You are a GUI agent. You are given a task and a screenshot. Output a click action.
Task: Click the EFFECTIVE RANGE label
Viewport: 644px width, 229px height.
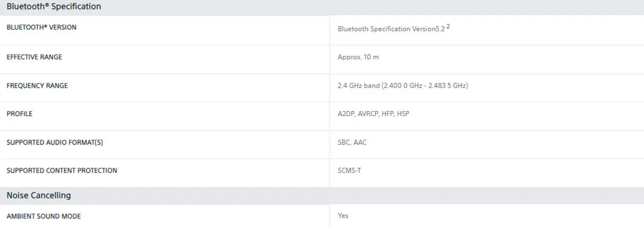coord(34,57)
